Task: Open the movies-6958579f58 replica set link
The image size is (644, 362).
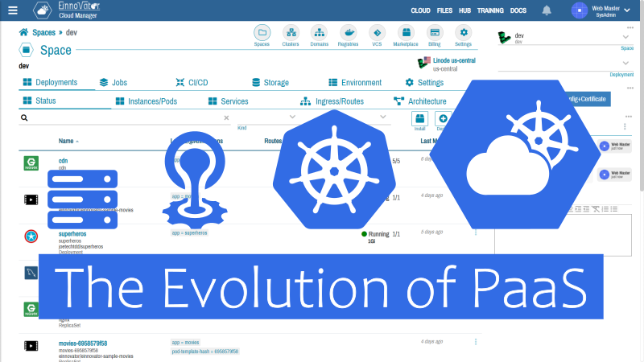Action: (x=83, y=343)
